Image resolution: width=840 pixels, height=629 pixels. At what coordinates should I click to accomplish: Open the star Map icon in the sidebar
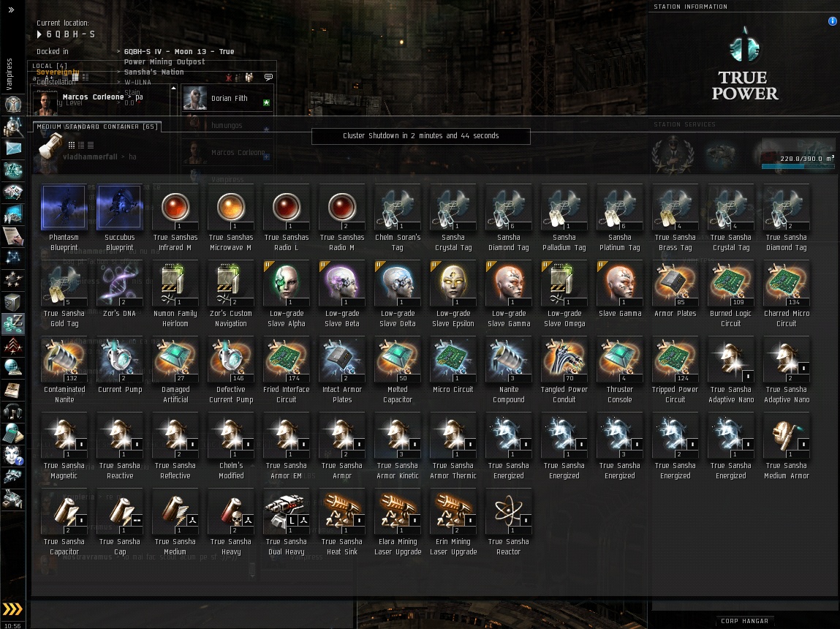point(13,257)
